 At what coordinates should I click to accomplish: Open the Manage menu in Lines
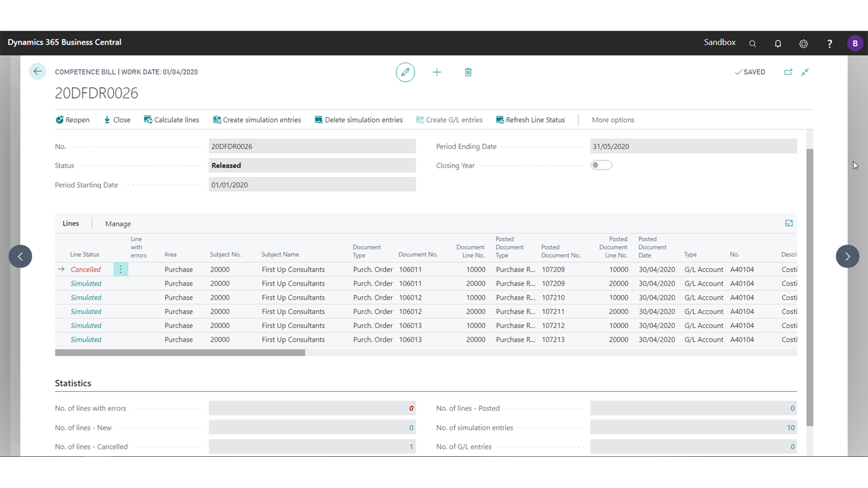[x=118, y=224]
